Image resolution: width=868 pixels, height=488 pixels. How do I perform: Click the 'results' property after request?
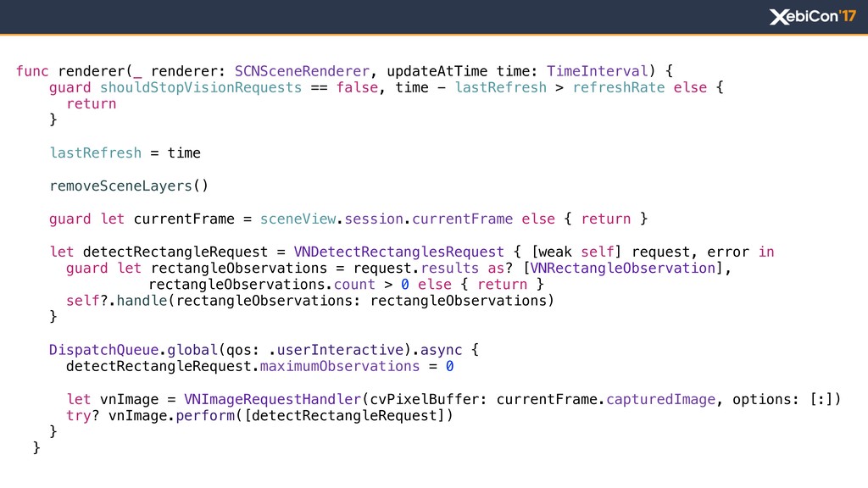point(449,269)
